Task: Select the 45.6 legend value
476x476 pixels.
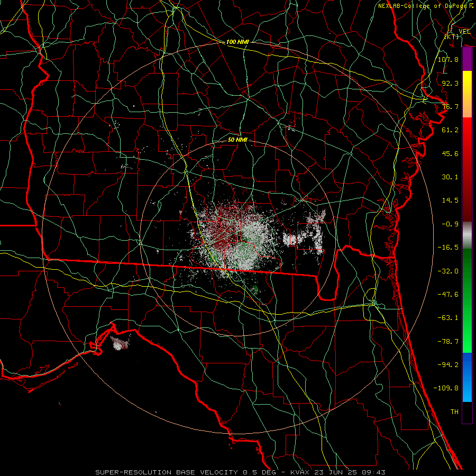Action: [450, 153]
